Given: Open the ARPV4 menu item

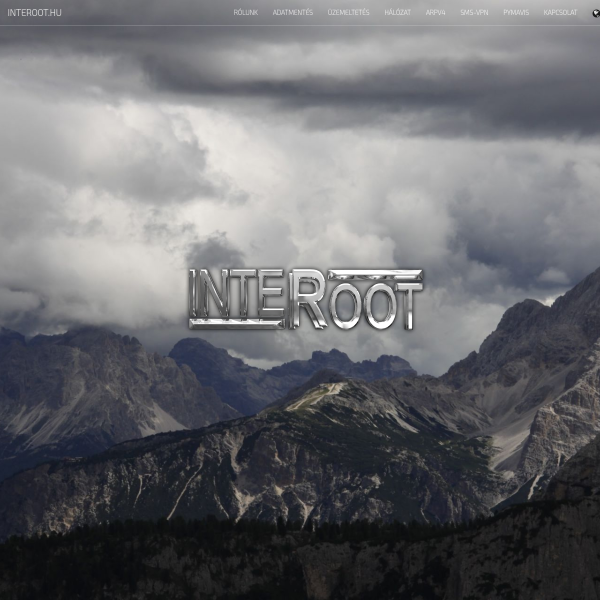Looking at the screenshot, I should [435, 13].
